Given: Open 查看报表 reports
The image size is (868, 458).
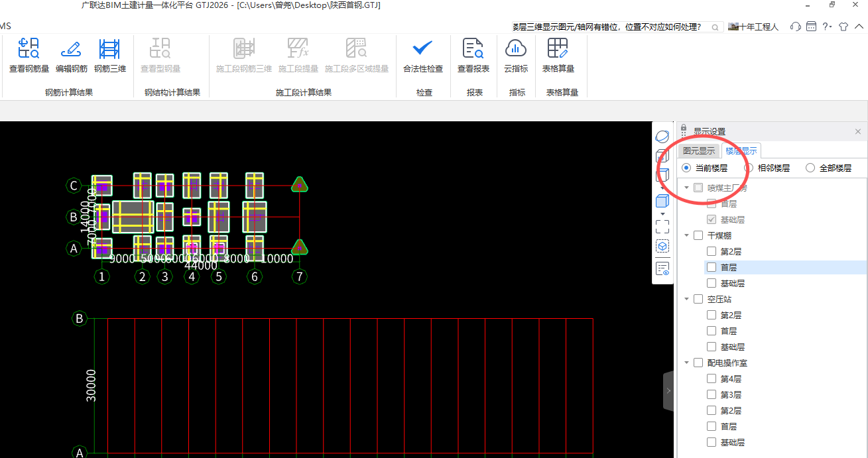Looking at the screenshot, I should pos(473,56).
